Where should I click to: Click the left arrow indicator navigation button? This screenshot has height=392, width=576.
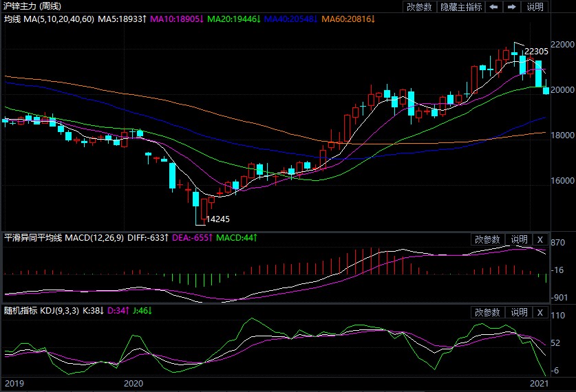pos(493,7)
